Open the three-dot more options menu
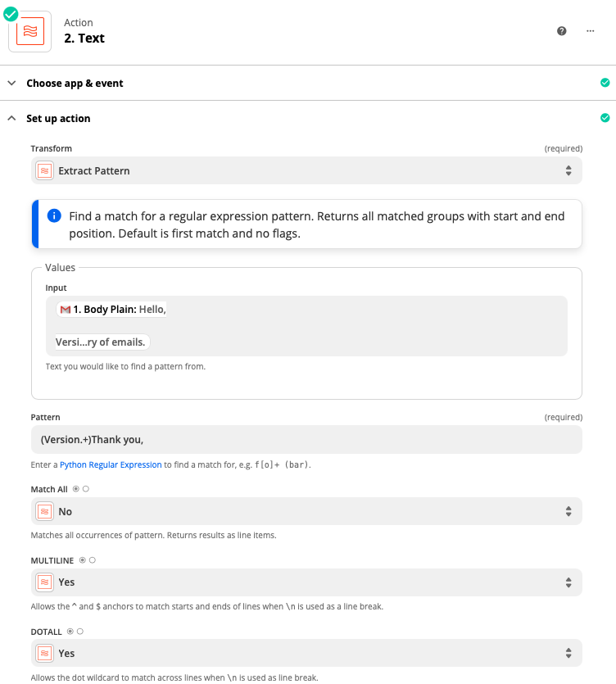This screenshot has width=616, height=684. click(590, 31)
